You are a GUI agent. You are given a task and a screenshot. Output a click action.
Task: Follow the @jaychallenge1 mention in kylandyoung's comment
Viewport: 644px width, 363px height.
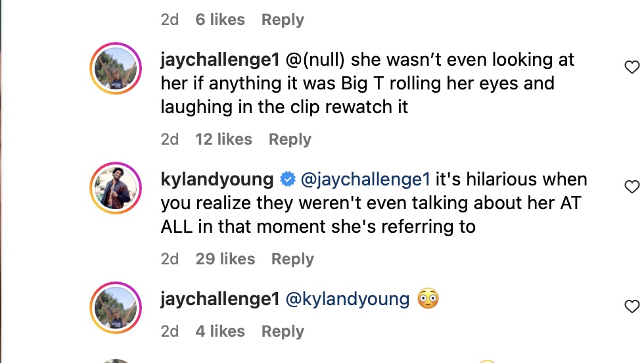(x=365, y=180)
